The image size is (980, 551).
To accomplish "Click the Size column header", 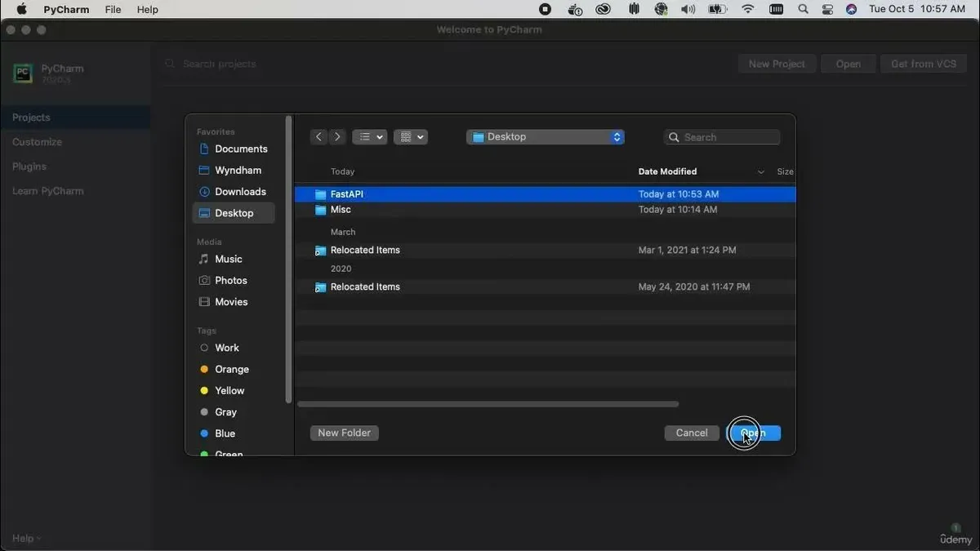I will [x=785, y=171].
